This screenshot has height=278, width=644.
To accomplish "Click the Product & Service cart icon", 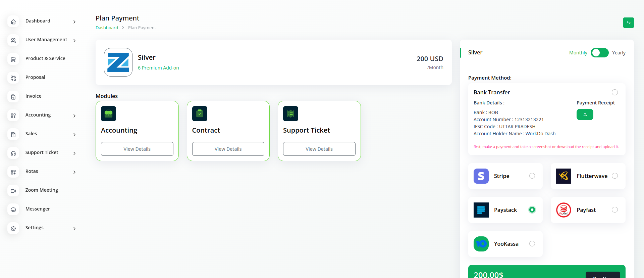I will click(x=13, y=59).
